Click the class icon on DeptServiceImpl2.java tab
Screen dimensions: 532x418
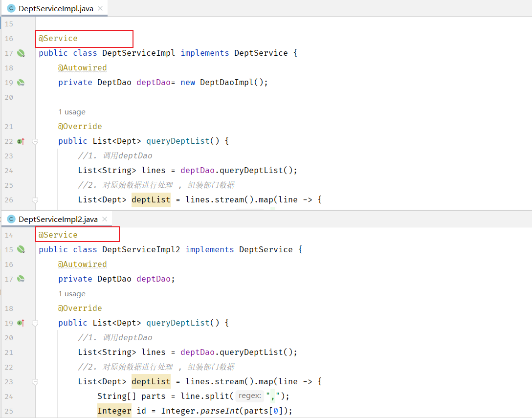pos(11,219)
